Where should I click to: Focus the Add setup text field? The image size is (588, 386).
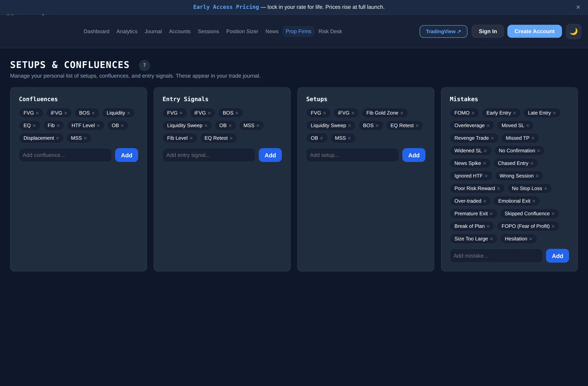pyautogui.click(x=352, y=155)
